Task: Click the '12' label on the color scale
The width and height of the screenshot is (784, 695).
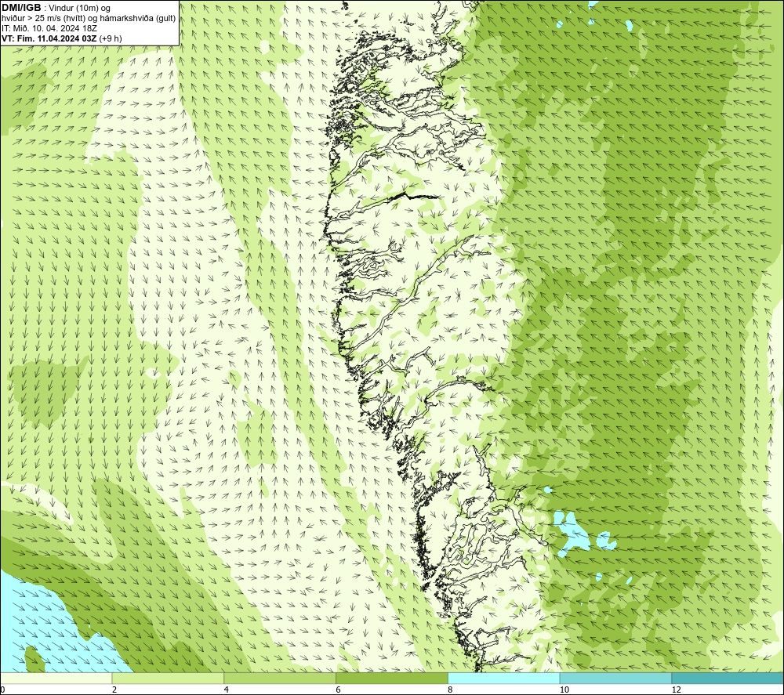Action: pyautogui.click(x=677, y=690)
